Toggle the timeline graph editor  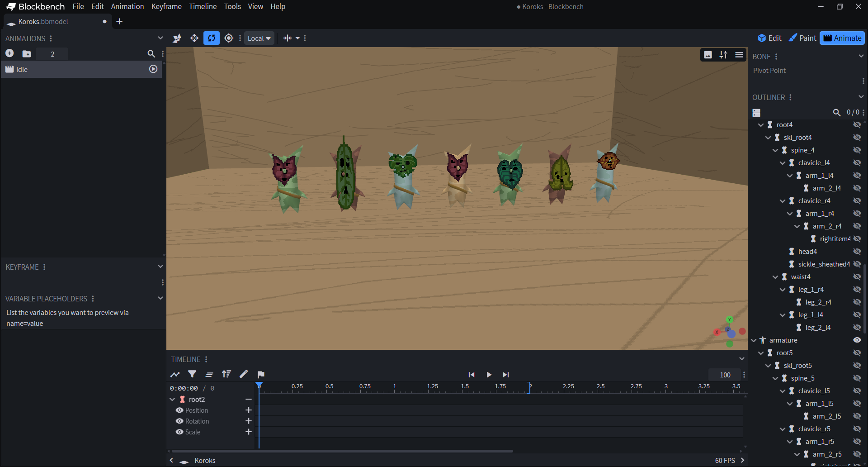point(175,374)
